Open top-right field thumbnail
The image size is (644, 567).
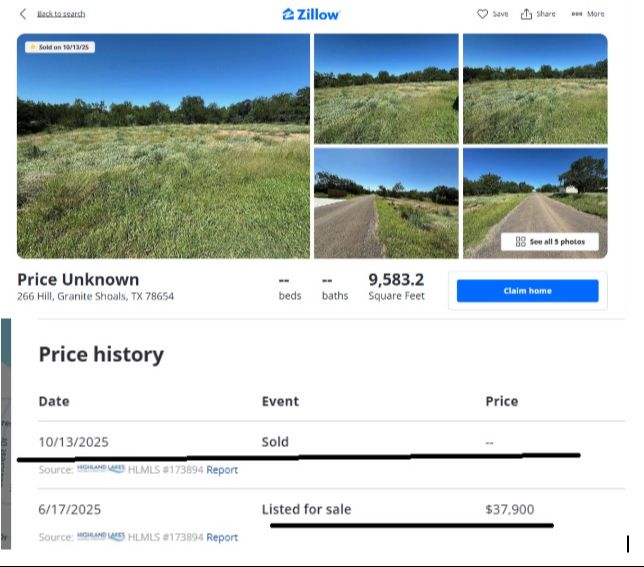coord(534,88)
